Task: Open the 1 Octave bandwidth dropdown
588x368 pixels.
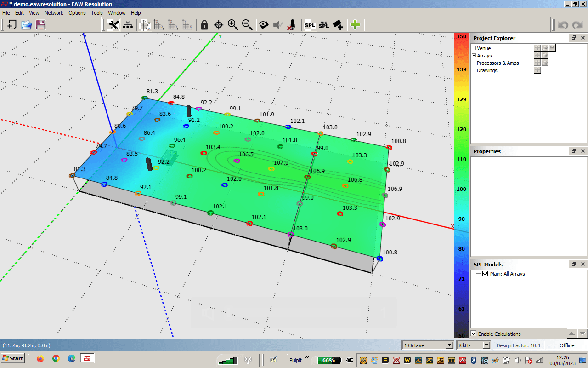Action: (449, 345)
